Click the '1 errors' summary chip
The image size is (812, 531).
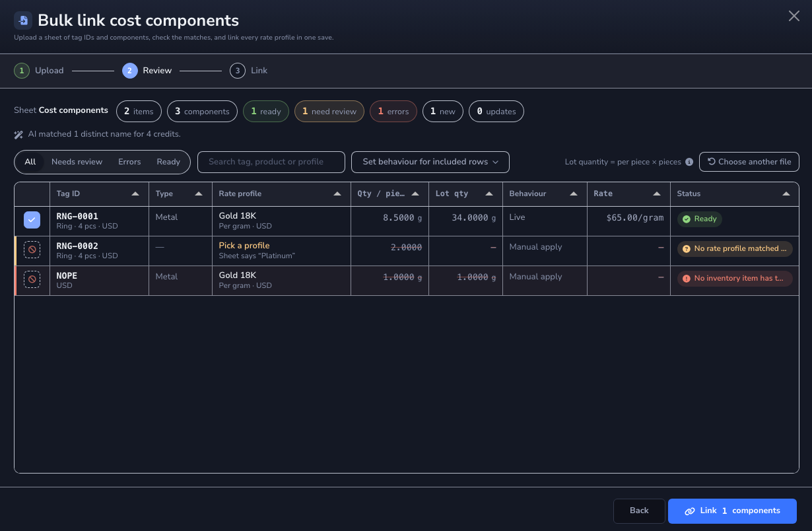[x=393, y=112]
